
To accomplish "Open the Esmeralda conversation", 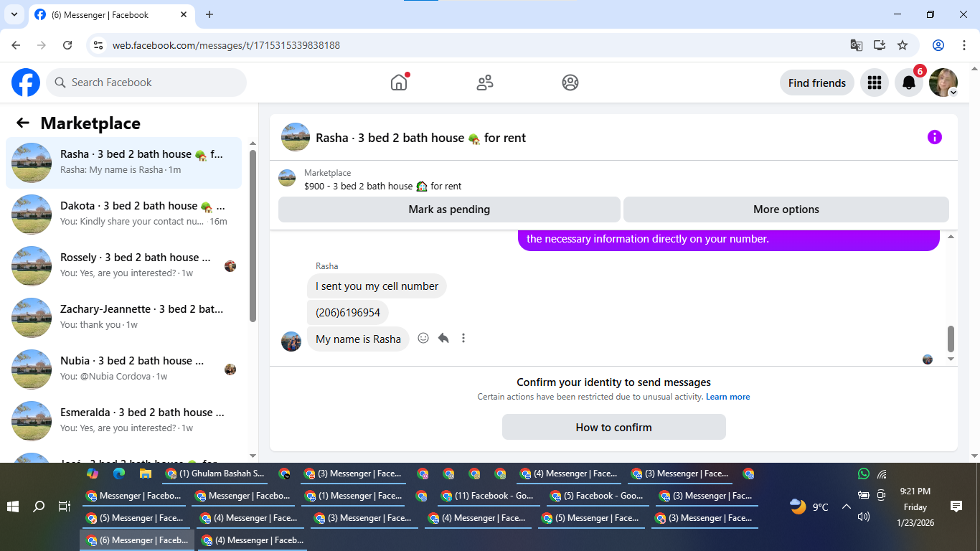I will tap(124, 420).
